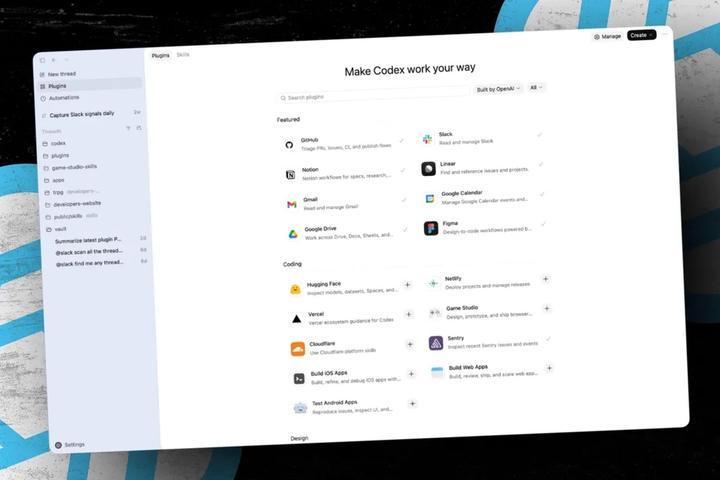Toggle Google Drive installed checkmark
The image size is (720, 480).
pos(405,229)
